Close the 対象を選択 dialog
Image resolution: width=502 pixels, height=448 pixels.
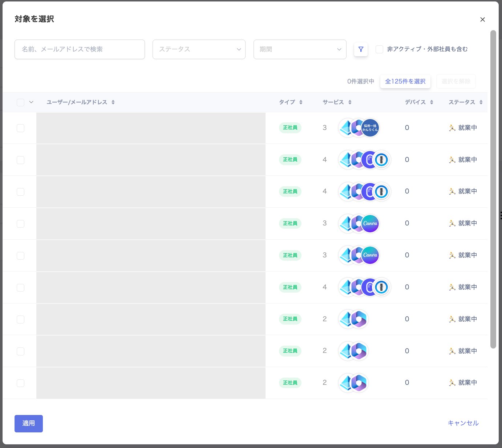(x=482, y=20)
